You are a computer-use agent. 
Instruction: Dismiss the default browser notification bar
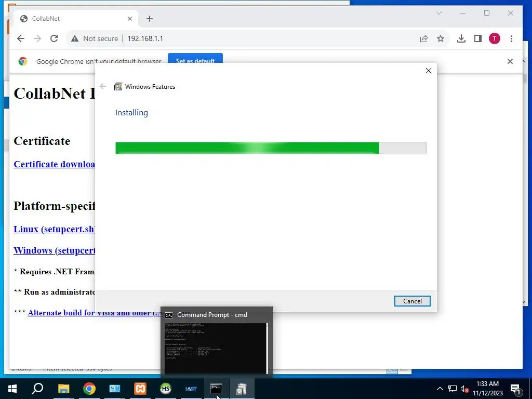tap(510, 61)
